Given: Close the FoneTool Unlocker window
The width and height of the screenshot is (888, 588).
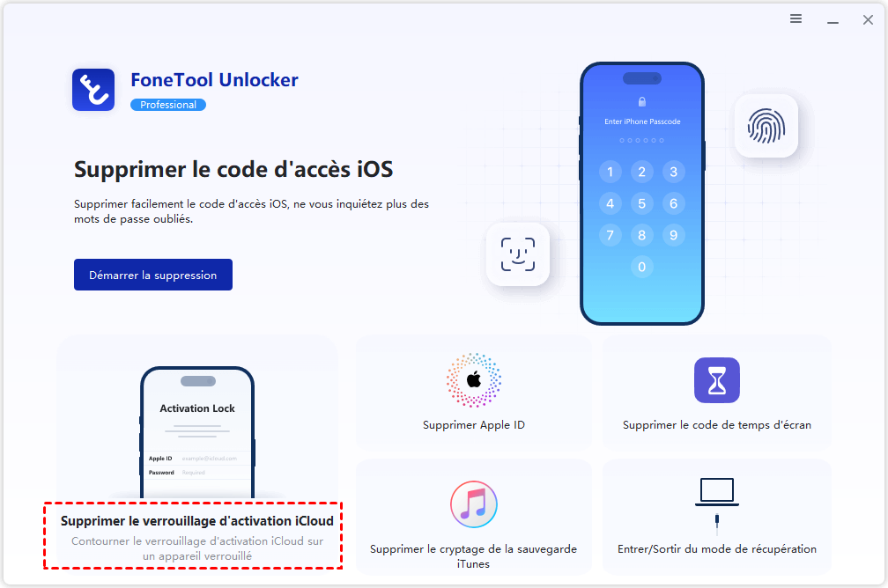Looking at the screenshot, I should coord(868,20).
